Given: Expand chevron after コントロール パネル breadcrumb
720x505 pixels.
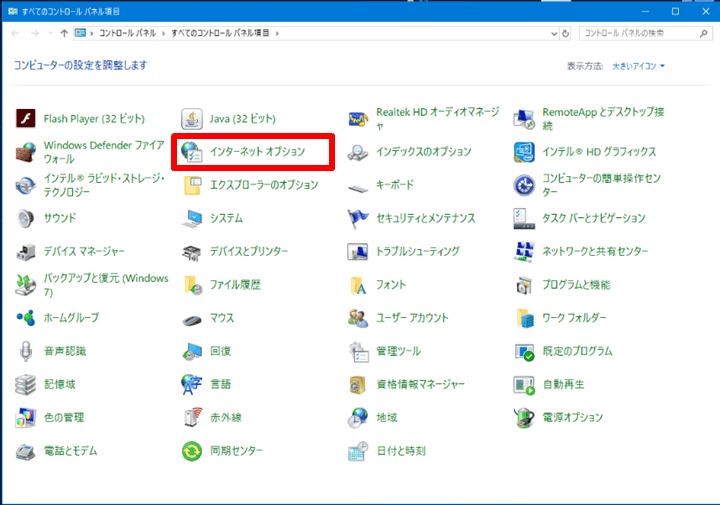Looking at the screenshot, I should pos(163,34).
